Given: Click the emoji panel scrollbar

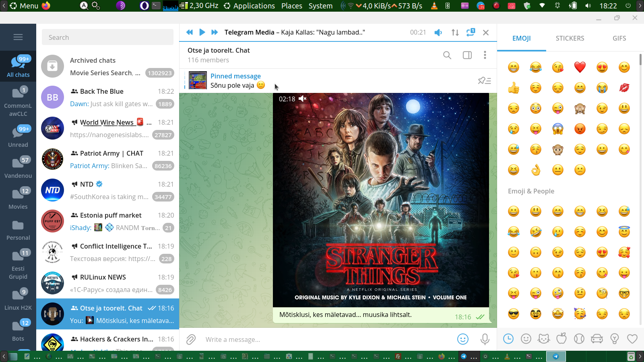Looking at the screenshot, I should (640, 60).
